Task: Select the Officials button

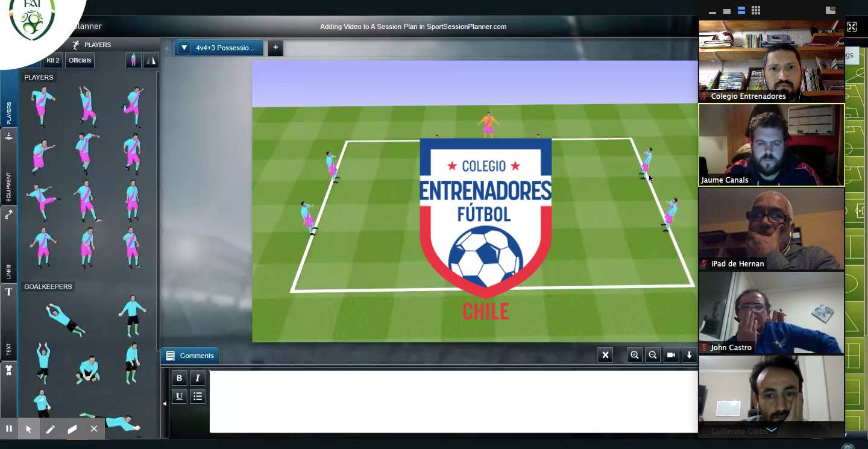Action: 80,60
